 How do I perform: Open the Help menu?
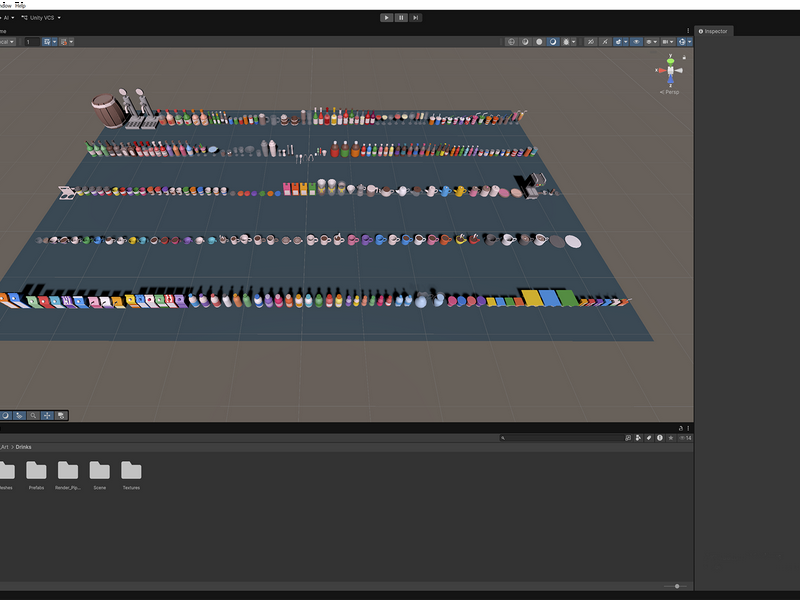click(x=20, y=5)
